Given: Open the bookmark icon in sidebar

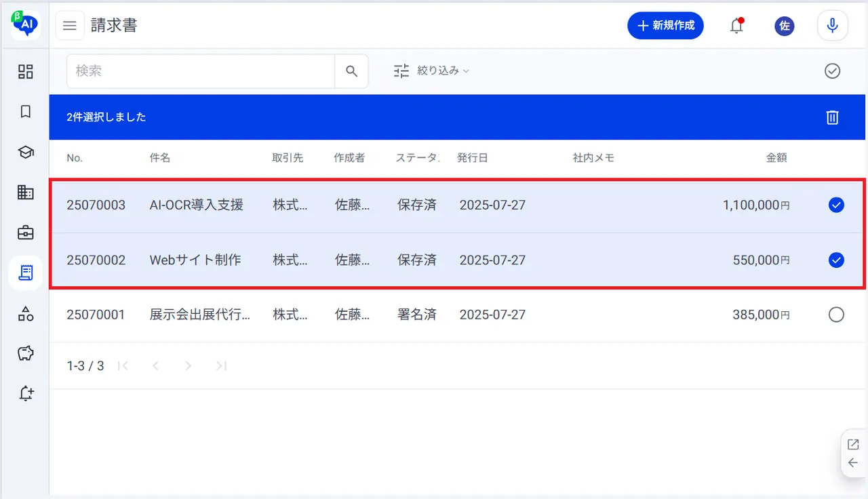Looking at the screenshot, I should point(26,112).
